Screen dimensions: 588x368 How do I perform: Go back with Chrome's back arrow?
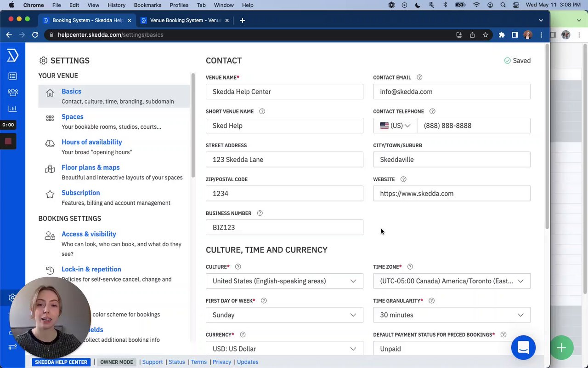pos(9,35)
